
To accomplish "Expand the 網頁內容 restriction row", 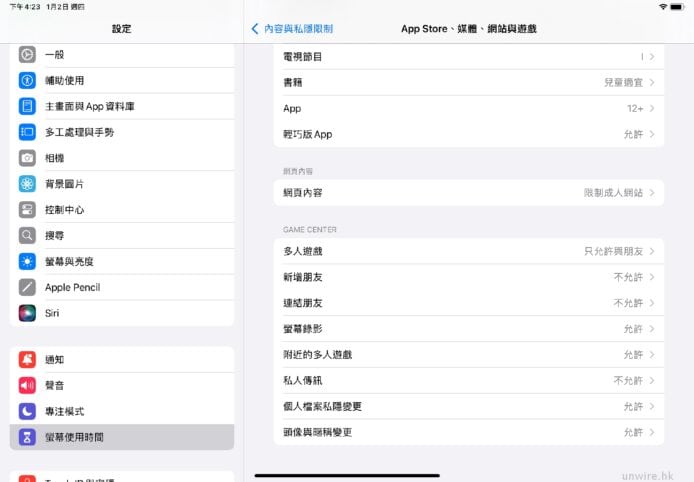I will coord(468,192).
